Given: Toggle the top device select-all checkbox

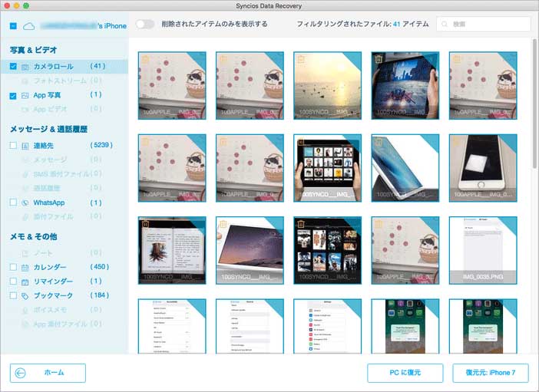Looking at the screenshot, I should coord(13,26).
